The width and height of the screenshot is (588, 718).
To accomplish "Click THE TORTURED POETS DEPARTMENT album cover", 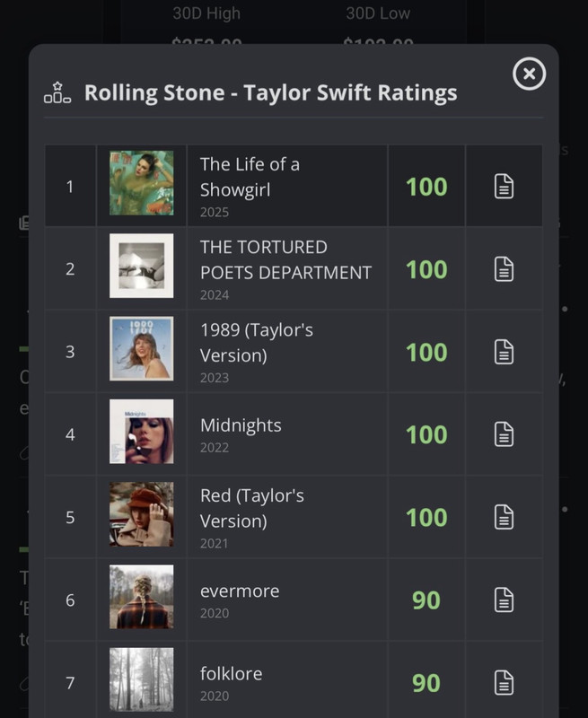I will (x=142, y=266).
